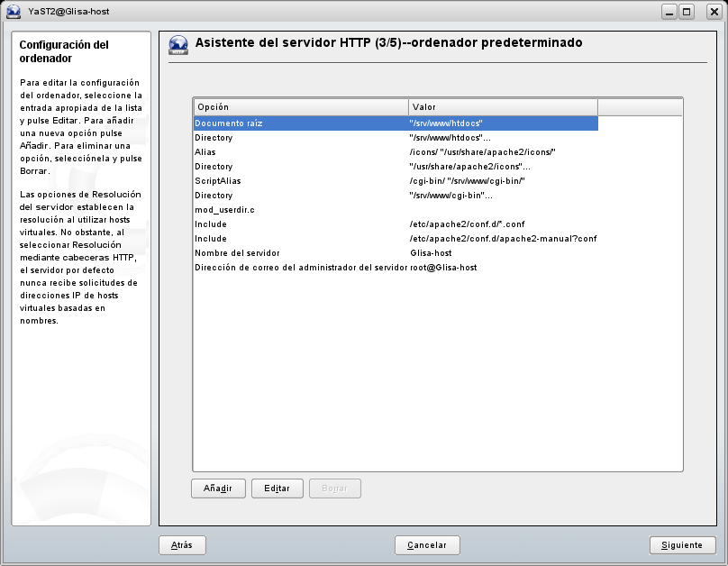Click the YaST HTTP server wizard icon

click(178, 45)
